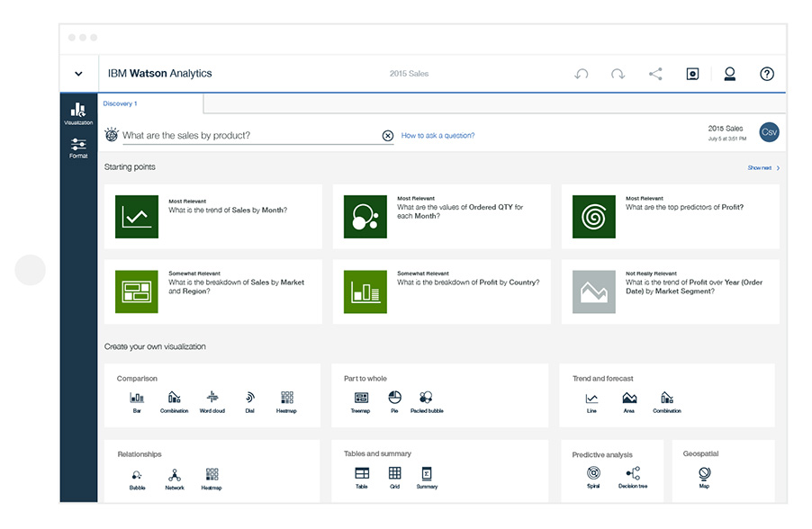This screenshot has height=529, width=812.
Task: Click the "Geospatial" section label
Action: [700, 453]
